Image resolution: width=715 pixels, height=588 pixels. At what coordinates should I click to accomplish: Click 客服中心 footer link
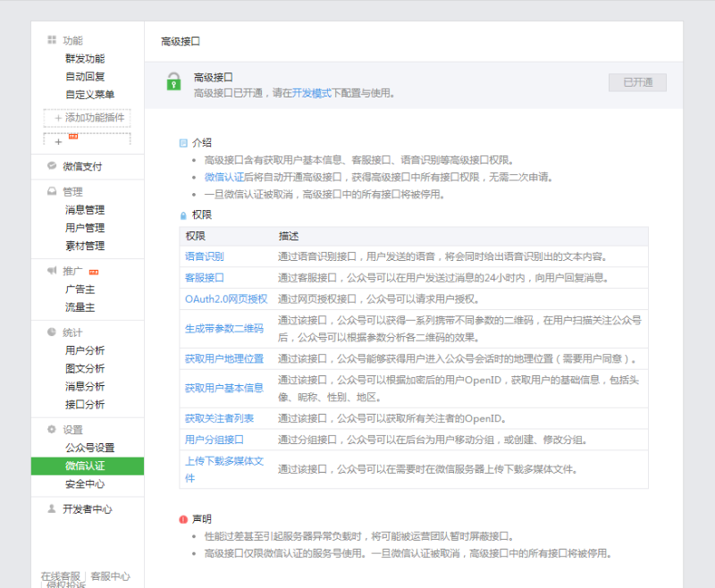pos(110,576)
